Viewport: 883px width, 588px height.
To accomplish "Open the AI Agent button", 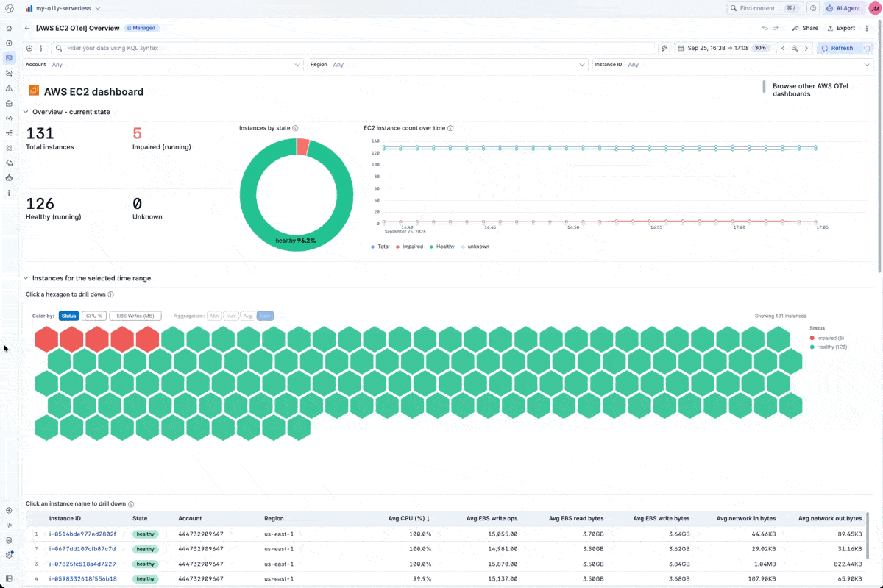I will point(843,8).
